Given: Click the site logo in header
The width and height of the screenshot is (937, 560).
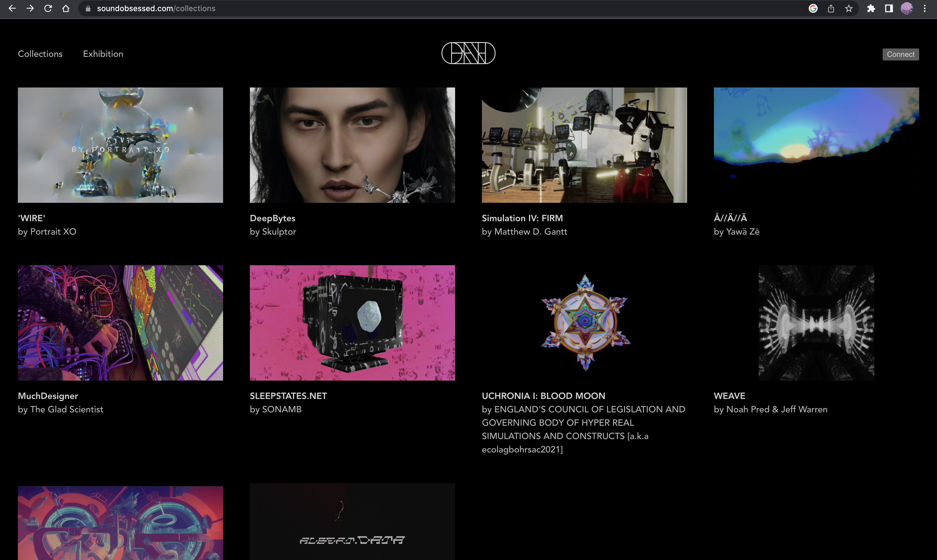Looking at the screenshot, I should [x=468, y=53].
